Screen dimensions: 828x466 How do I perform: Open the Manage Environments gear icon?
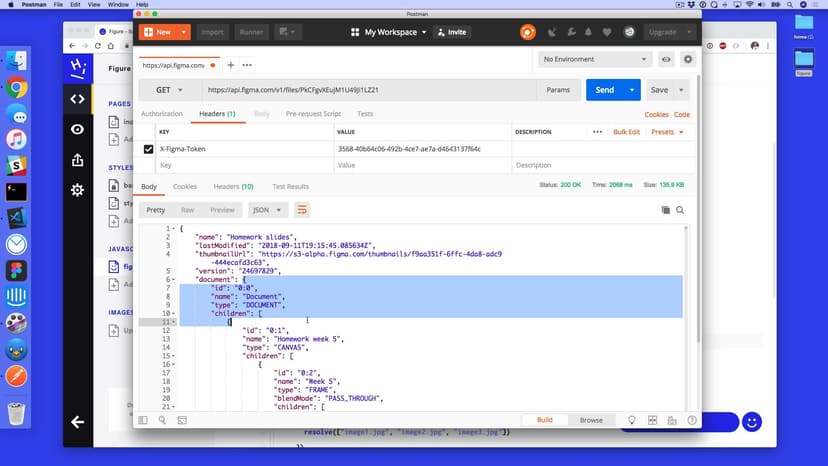pyautogui.click(x=688, y=59)
